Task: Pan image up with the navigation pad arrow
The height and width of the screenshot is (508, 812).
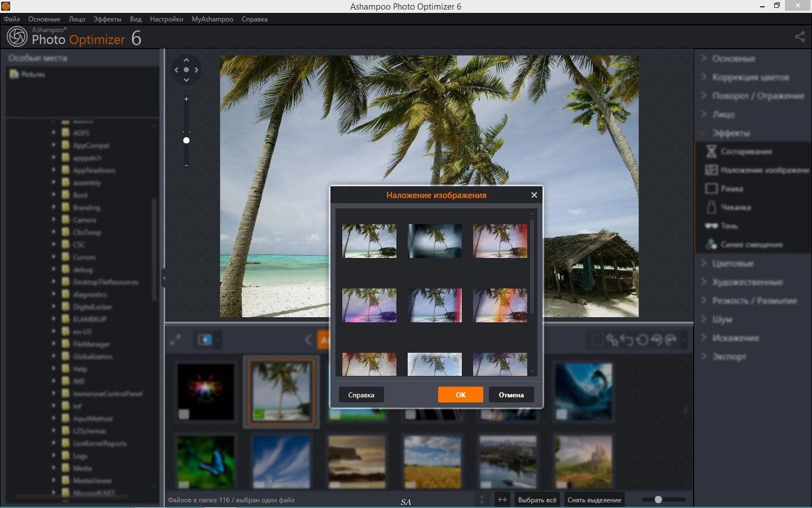Action: coord(186,60)
